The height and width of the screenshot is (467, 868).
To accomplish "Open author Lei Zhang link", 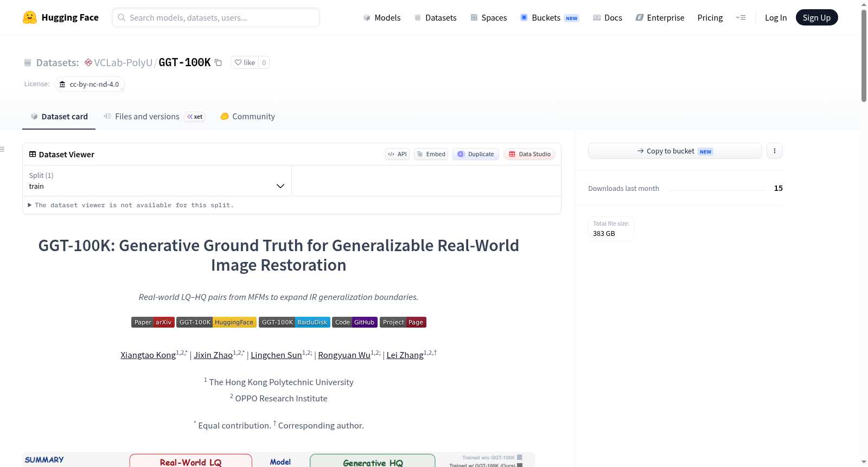I will [x=405, y=355].
